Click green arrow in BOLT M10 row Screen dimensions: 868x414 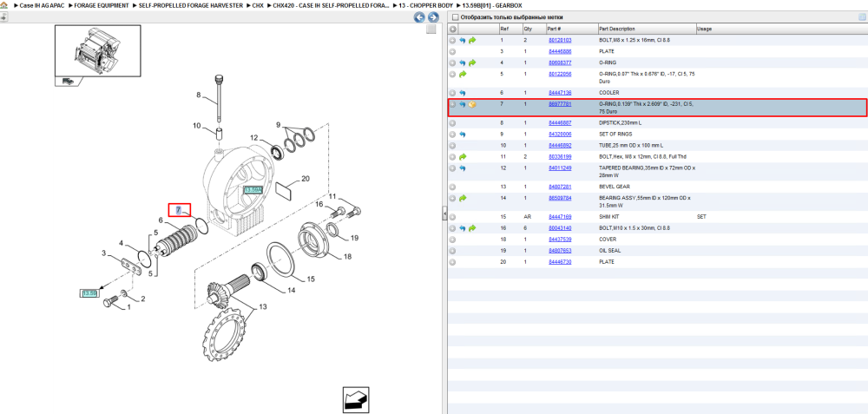[x=472, y=227]
